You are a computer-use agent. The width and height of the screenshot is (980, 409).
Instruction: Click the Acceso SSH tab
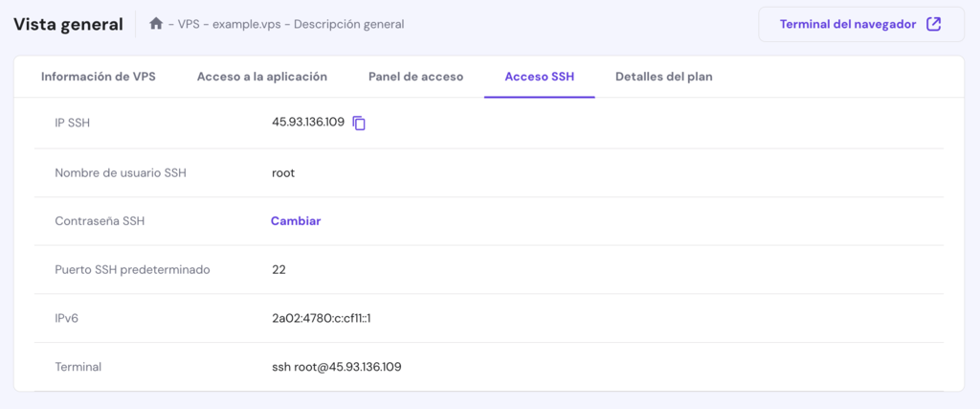tap(539, 77)
